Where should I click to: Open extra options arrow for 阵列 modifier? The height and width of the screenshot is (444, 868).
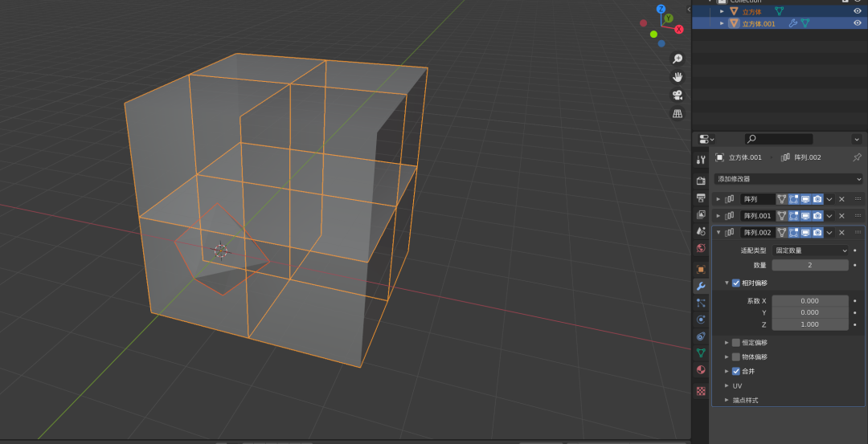[x=829, y=199]
